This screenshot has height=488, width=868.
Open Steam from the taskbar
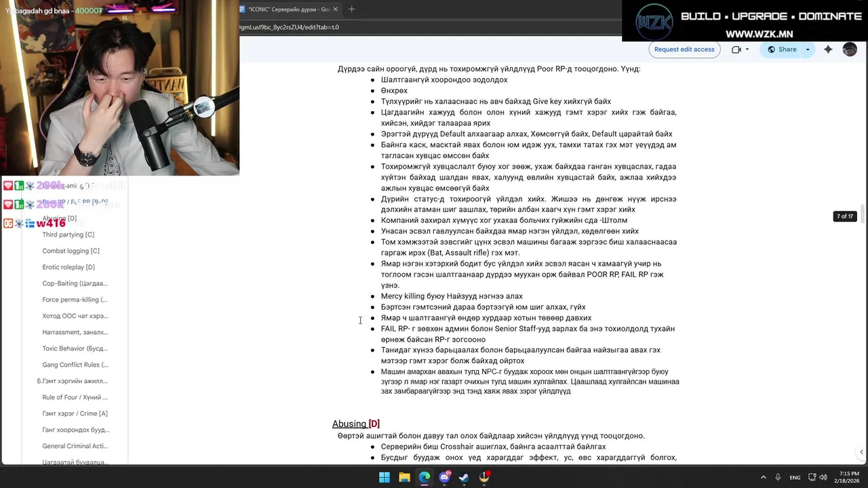coord(464,477)
